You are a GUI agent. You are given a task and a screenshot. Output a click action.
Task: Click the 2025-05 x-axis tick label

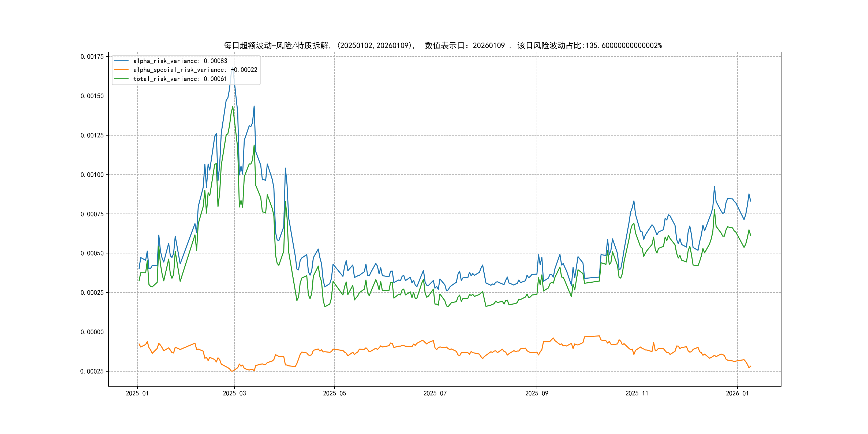(334, 393)
